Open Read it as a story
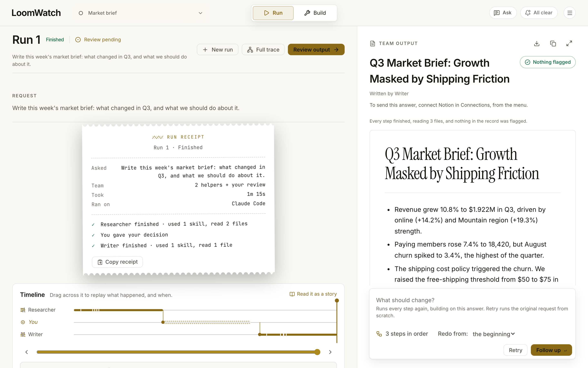This screenshot has height=368, width=588. pos(313,294)
